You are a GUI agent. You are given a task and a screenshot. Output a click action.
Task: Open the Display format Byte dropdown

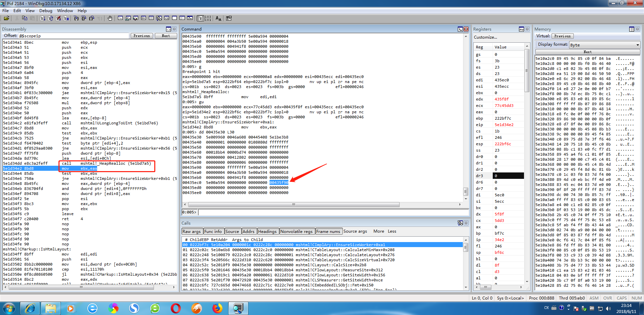[605, 45]
